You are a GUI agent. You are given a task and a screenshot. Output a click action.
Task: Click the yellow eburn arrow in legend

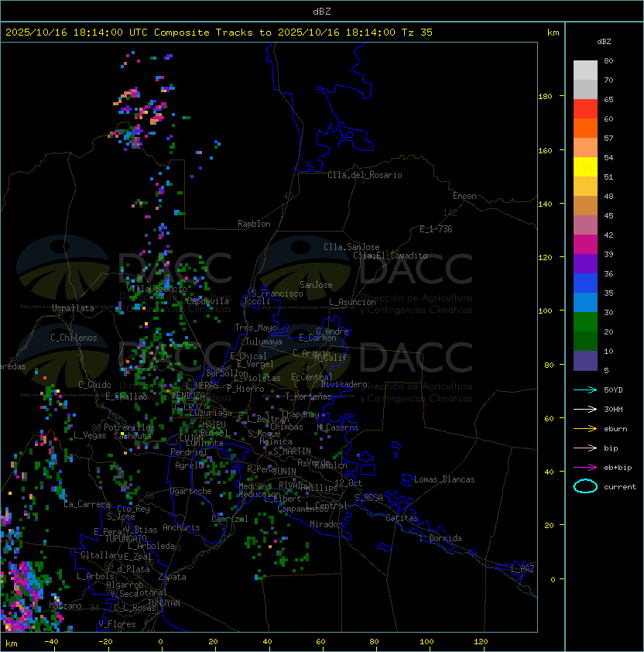pos(585,429)
